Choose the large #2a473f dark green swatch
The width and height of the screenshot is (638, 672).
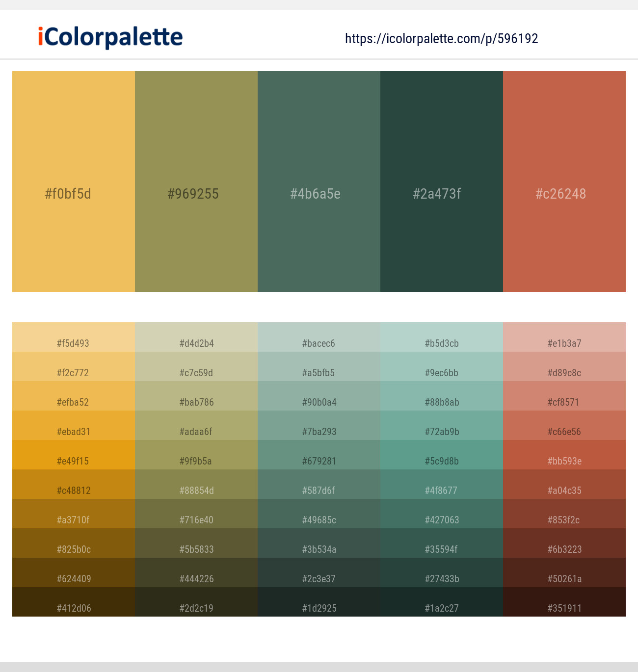442,181
